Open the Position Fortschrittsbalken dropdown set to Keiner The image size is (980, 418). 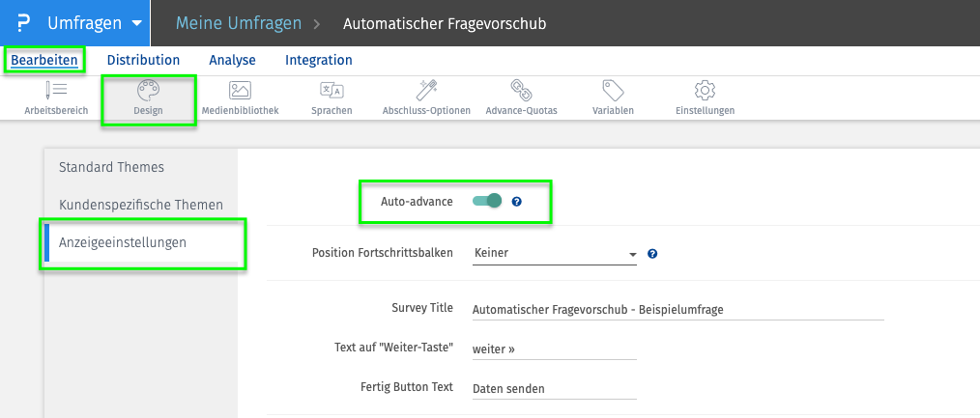(555, 254)
